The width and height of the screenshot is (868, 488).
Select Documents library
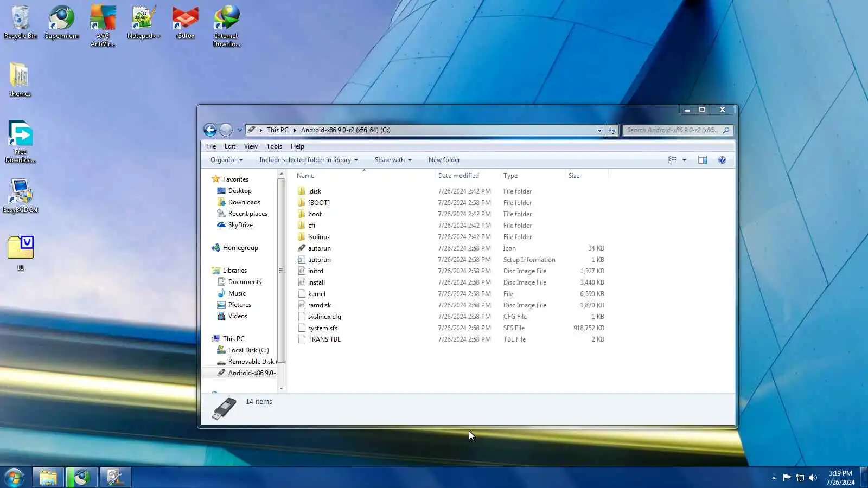[245, 282]
